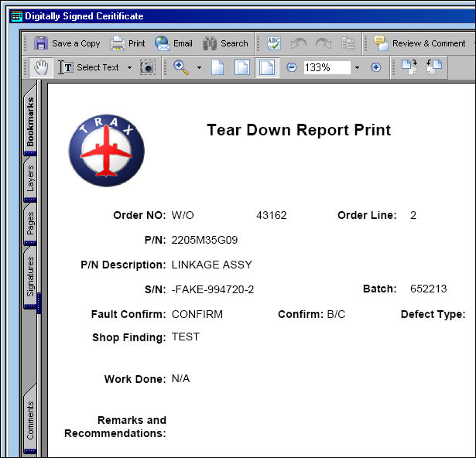
Task: Click the 133% zoom input field
Action: click(327, 67)
